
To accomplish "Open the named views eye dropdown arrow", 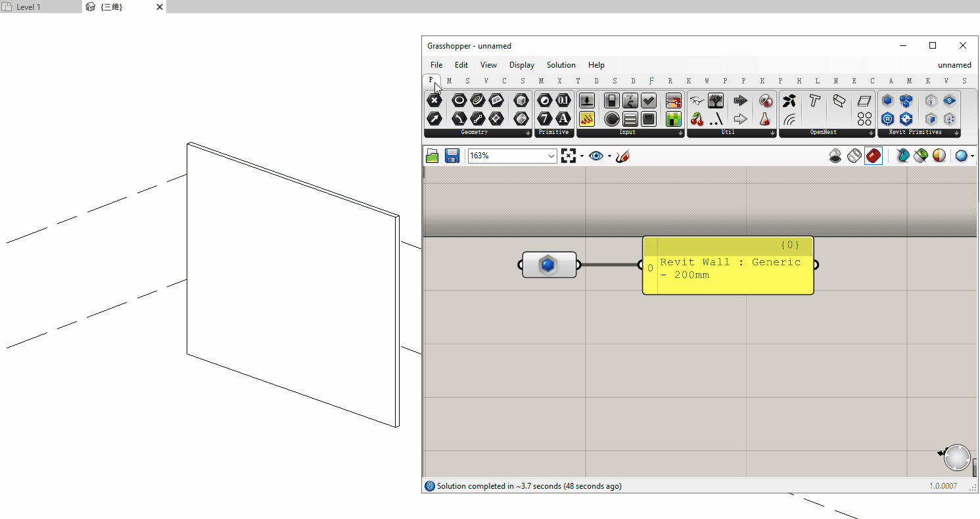I will point(609,156).
